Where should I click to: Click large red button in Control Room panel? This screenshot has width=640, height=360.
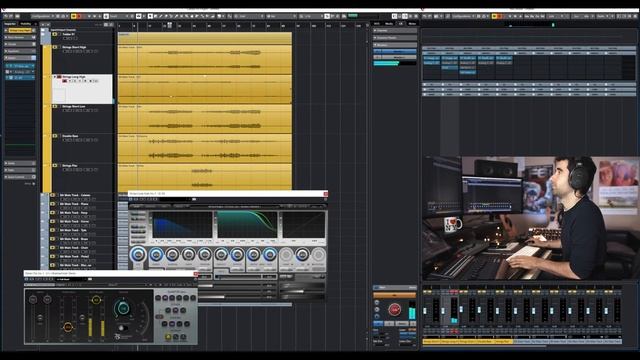(x=394, y=310)
